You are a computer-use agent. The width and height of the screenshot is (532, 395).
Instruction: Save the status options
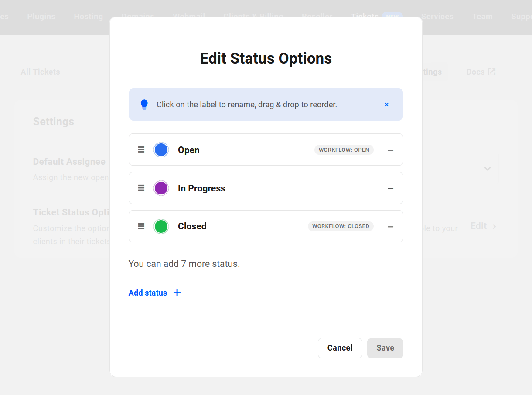[385, 348]
